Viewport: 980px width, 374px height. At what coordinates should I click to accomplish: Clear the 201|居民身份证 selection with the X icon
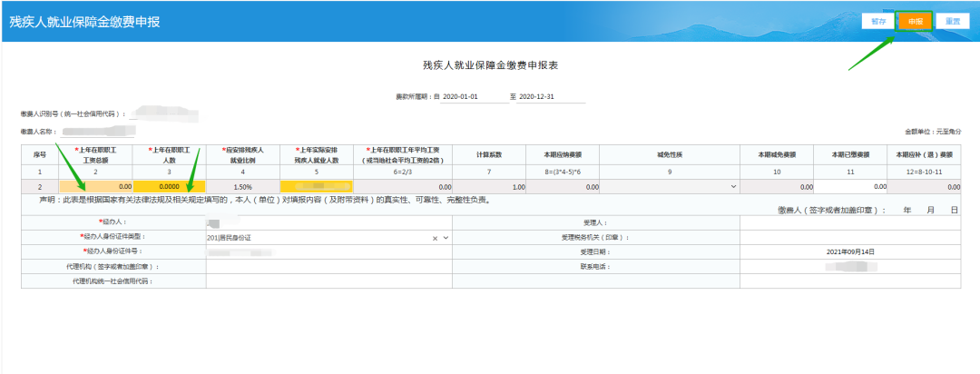435,238
